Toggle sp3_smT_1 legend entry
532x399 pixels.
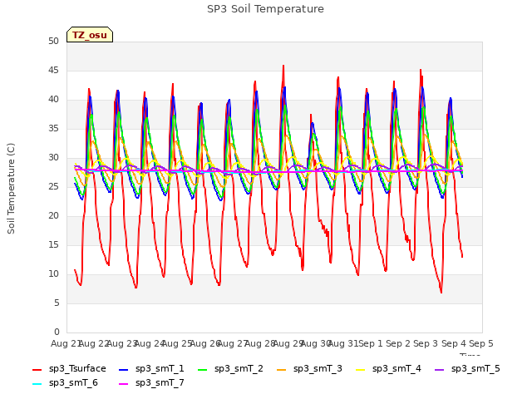(151, 368)
